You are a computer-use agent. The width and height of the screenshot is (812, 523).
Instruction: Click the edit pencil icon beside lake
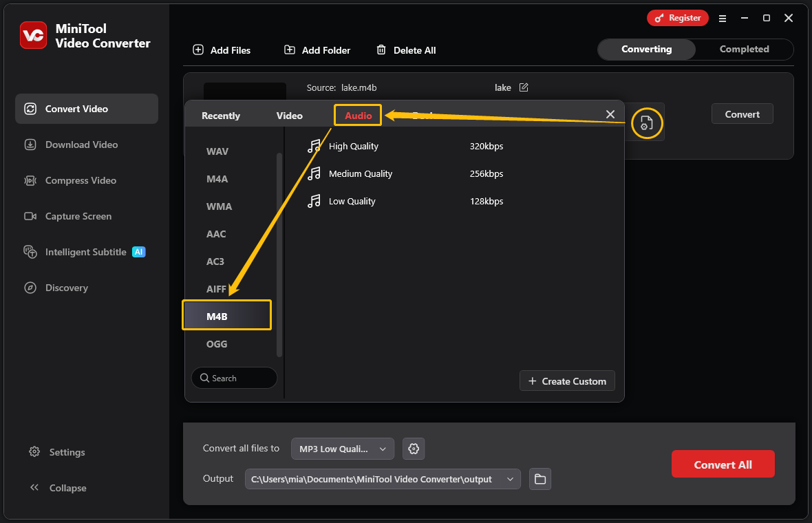coord(524,87)
